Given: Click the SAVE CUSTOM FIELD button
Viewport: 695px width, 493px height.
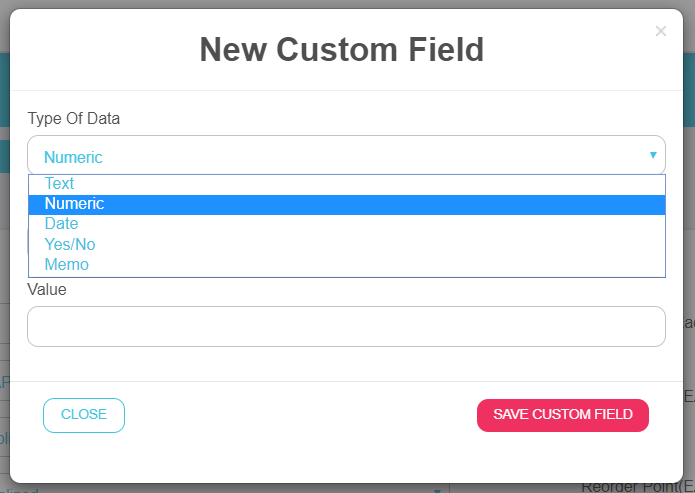Looking at the screenshot, I should pyautogui.click(x=563, y=415).
